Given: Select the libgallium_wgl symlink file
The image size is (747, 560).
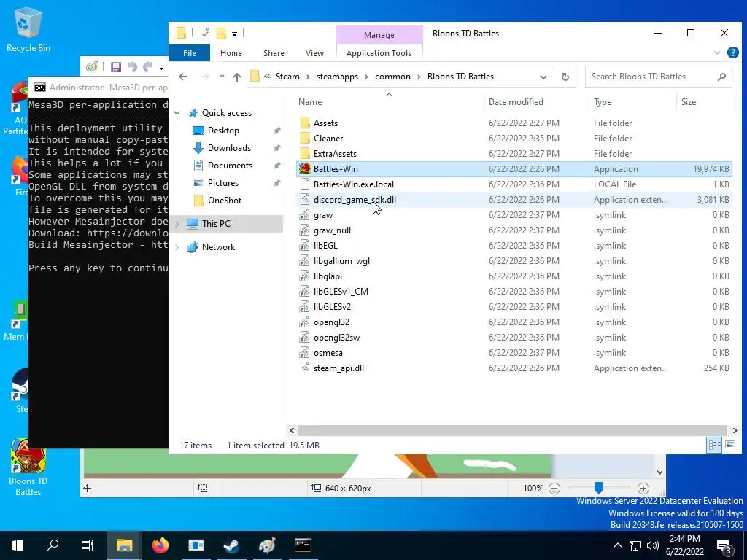Looking at the screenshot, I should pyautogui.click(x=341, y=261).
